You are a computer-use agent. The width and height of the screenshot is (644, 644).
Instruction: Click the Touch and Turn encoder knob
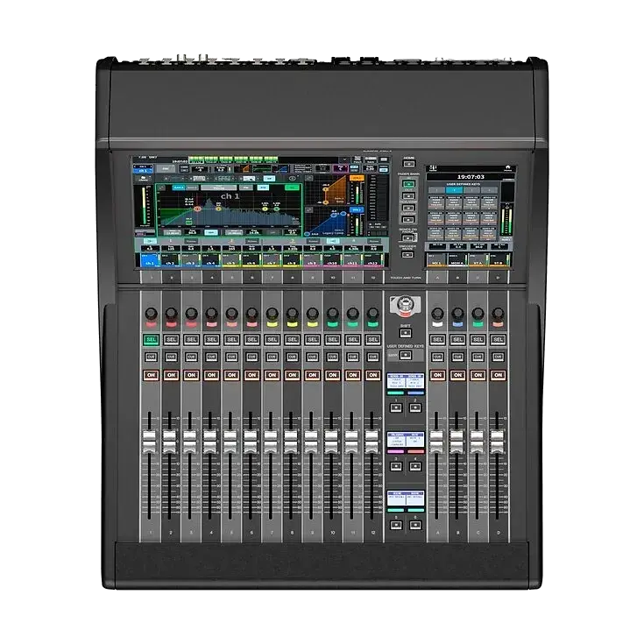point(405,305)
